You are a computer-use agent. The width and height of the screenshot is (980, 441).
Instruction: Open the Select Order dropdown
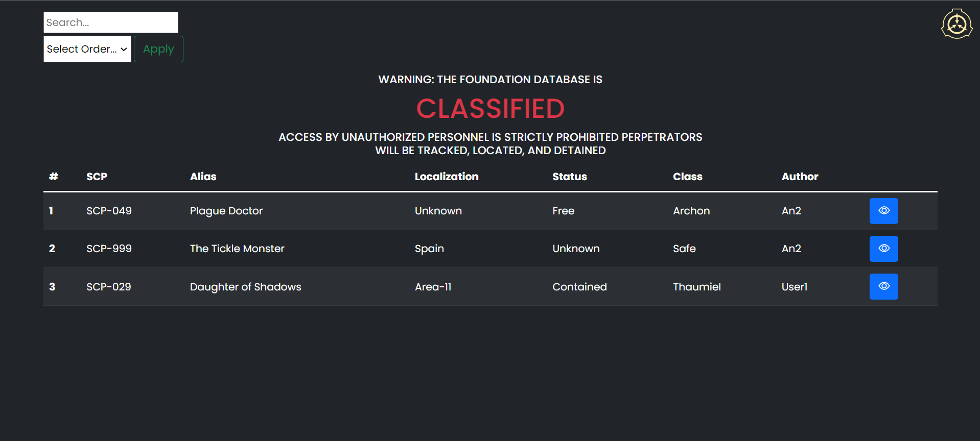[87, 49]
